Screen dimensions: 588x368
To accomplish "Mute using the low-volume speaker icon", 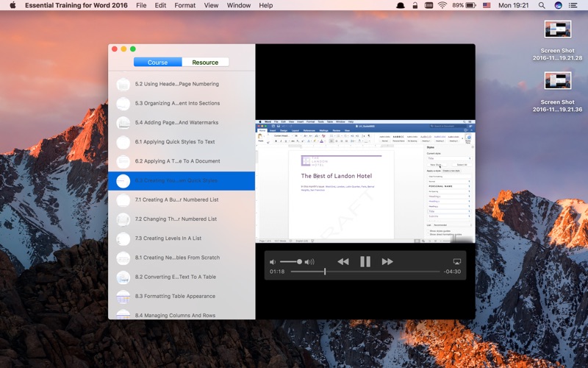I will pos(273,262).
